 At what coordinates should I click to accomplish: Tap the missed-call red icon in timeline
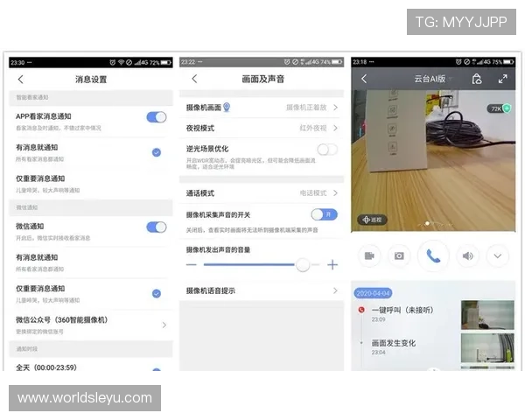pyautogui.click(x=360, y=310)
